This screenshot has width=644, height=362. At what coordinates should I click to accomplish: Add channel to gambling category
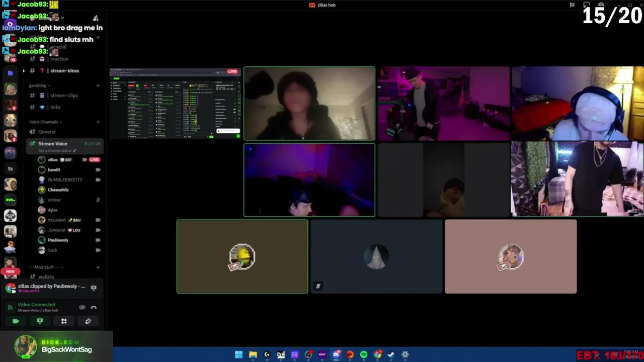coord(98,85)
